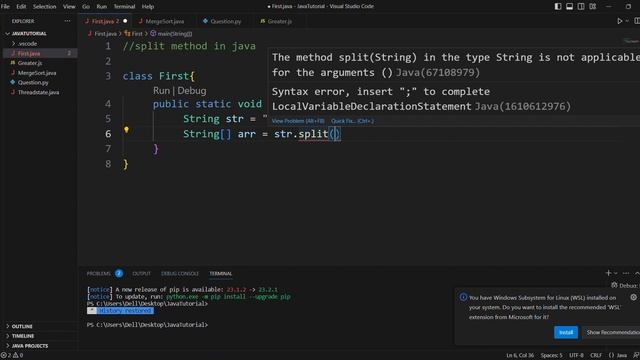Image resolution: width=640 pixels, height=360 pixels.
Task: Expand the Outline section
Action: (x=39, y=327)
